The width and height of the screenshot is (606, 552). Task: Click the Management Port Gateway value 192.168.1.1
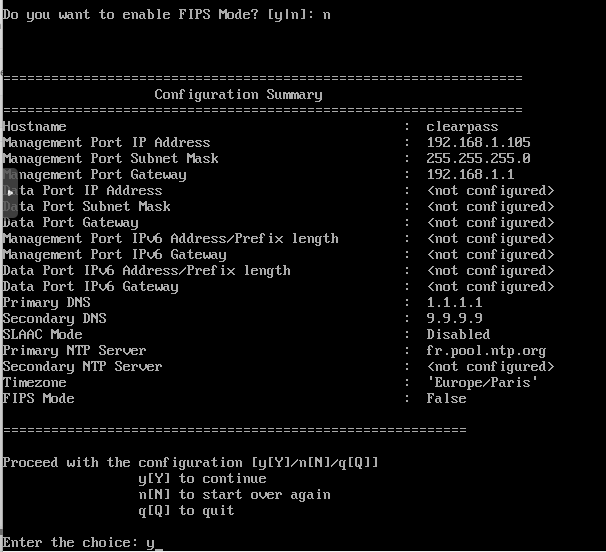[x=470, y=174]
